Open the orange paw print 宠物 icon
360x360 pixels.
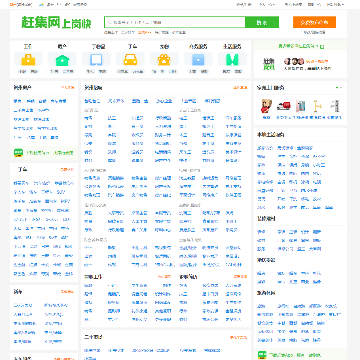pos(164,60)
